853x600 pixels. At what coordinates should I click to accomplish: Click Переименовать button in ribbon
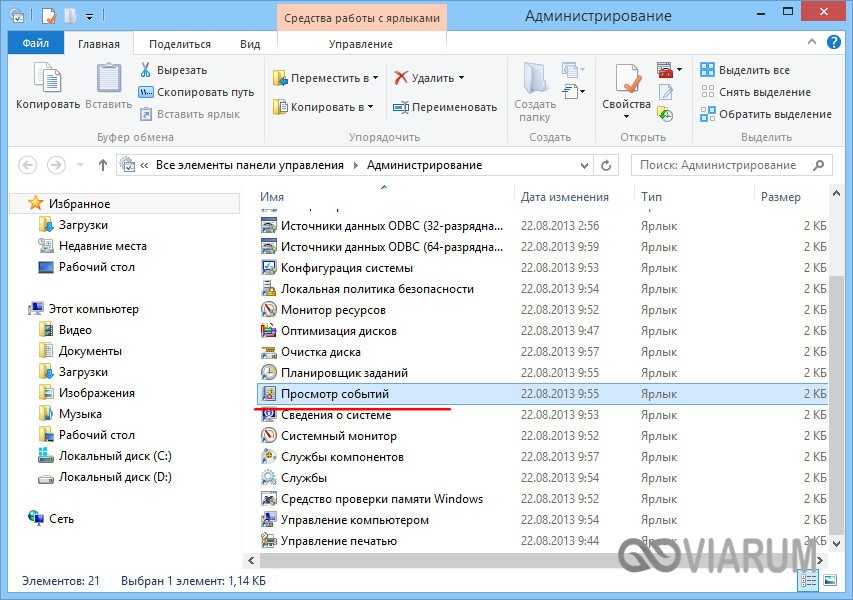pos(445,107)
